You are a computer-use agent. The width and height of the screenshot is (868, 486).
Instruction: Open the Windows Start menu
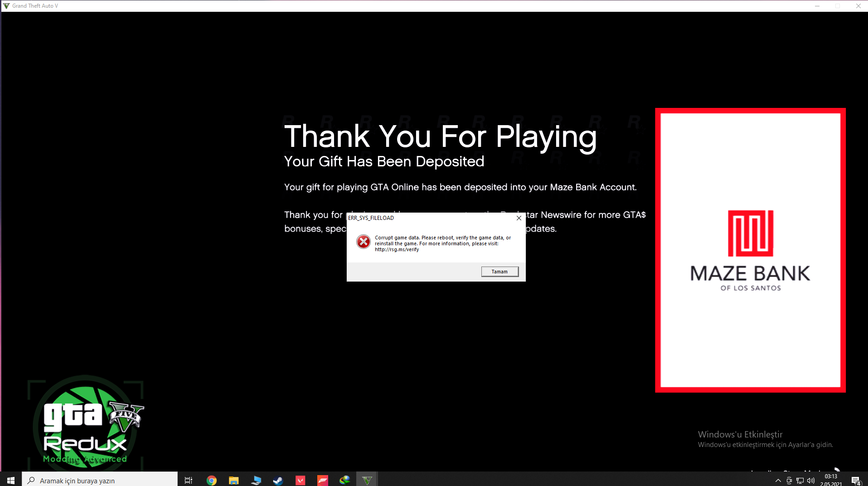click(x=11, y=480)
